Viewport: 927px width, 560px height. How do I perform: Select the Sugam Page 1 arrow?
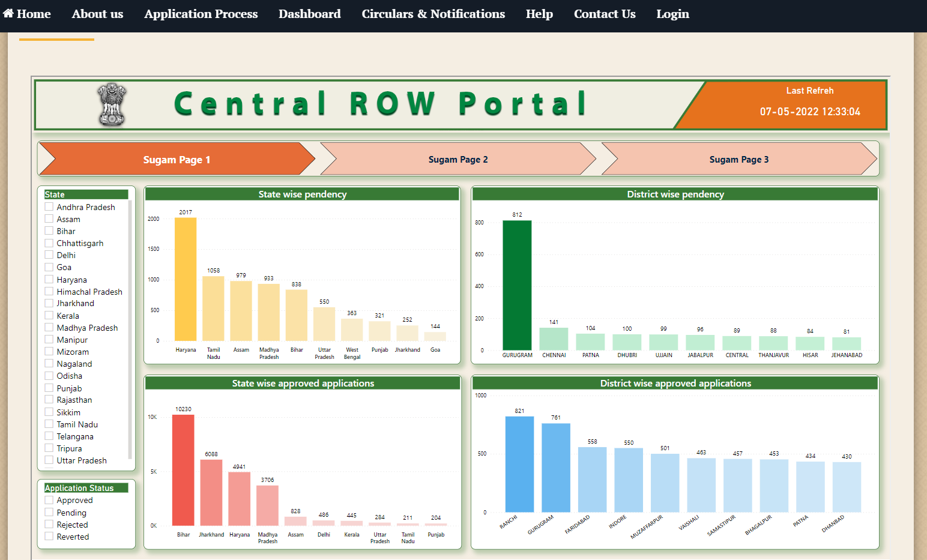pos(177,159)
